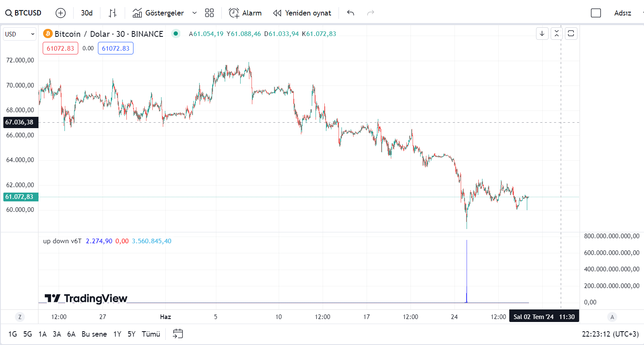Toggle the layout fullscreen square icon
The height and width of the screenshot is (345, 644).
point(596,13)
